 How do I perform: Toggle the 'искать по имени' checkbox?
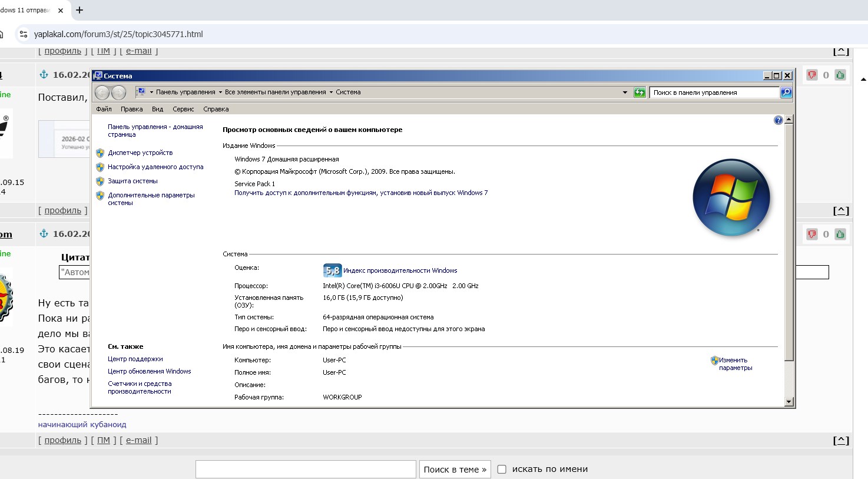[502, 470]
